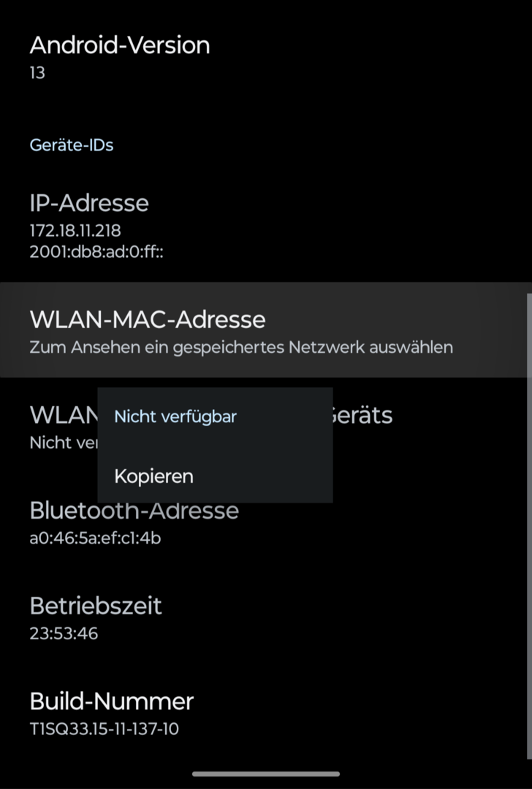Open the Betriebszeit entry title

point(96,606)
